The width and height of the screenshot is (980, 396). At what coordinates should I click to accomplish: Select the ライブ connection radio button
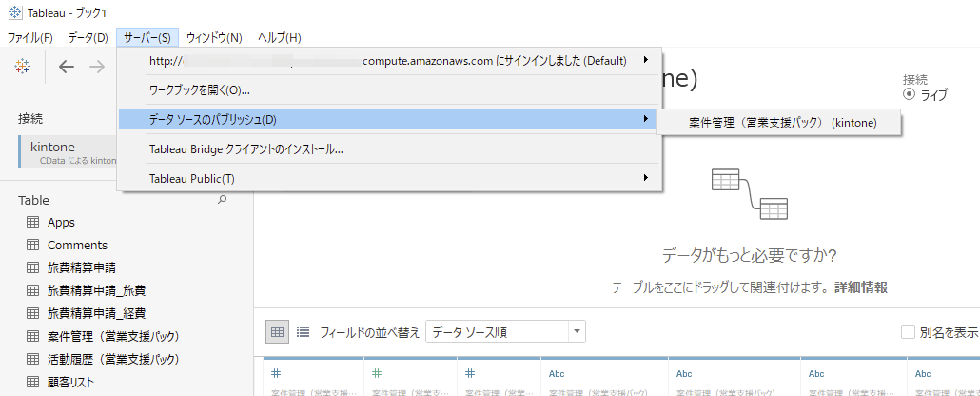tap(909, 94)
